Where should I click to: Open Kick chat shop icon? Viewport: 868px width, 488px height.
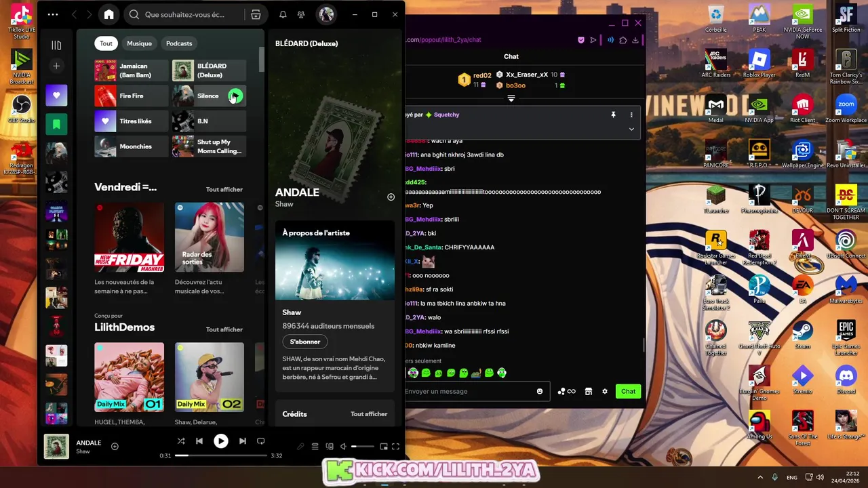[x=589, y=391]
